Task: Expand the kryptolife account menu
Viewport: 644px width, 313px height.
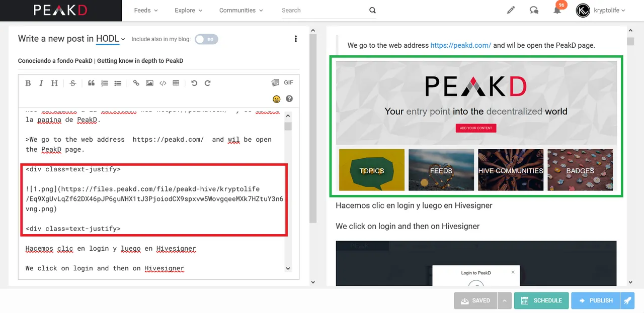Action: point(609,10)
